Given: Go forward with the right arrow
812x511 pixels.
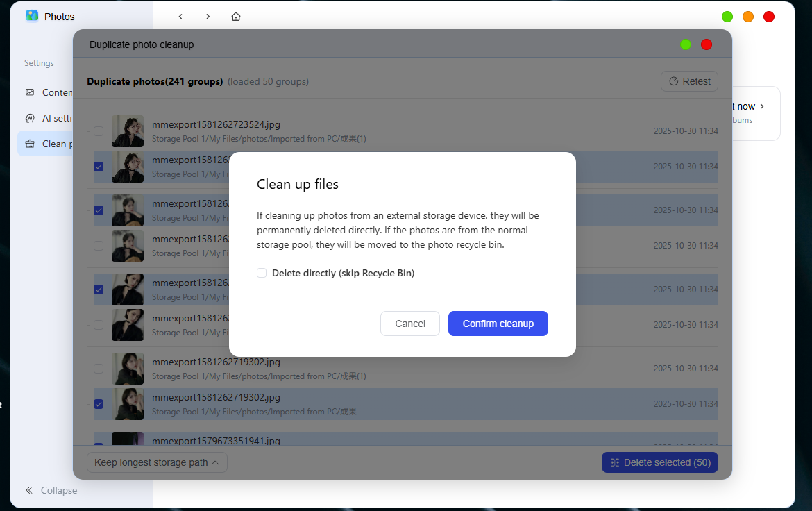Looking at the screenshot, I should (208, 17).
